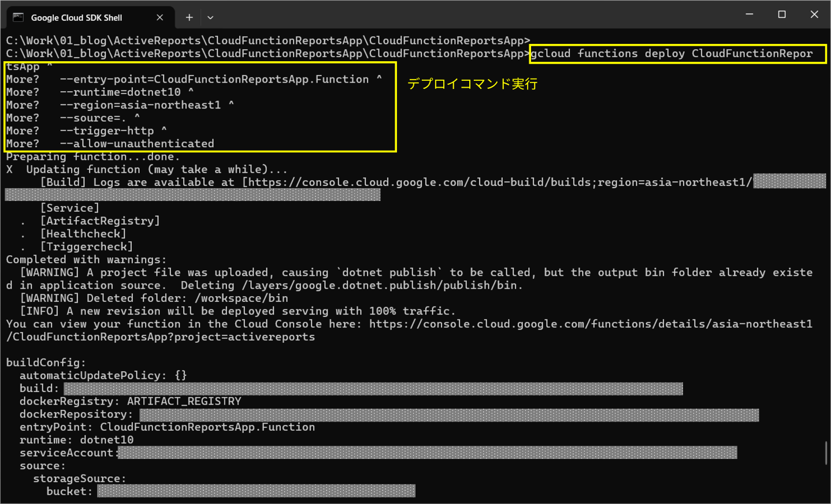Viewport: 831px width, 504px height.
Task: Click the 'dockerRepository:' label
Action: (x=76, y=414)
